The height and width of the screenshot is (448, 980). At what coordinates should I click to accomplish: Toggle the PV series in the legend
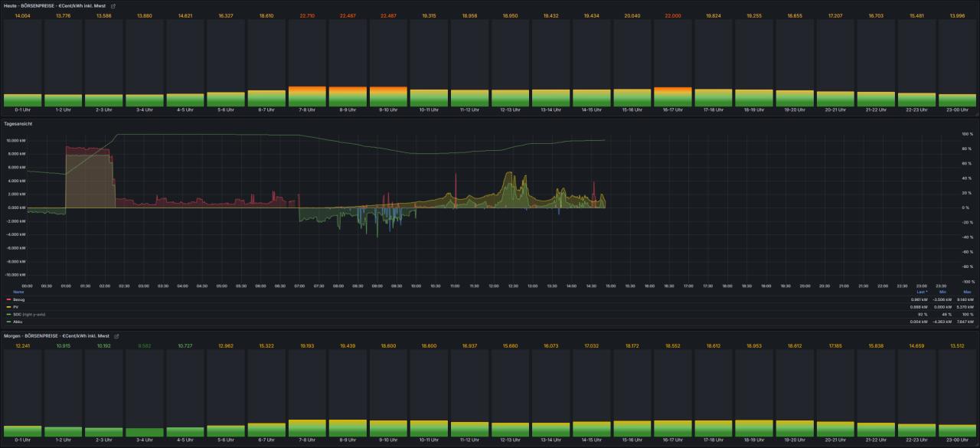click(x=16, y=306)
